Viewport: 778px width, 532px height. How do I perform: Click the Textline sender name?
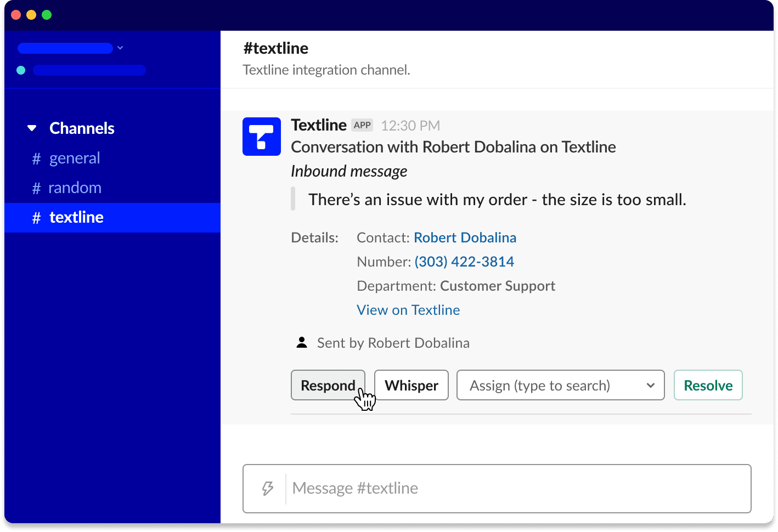click(x=319, y=125)
